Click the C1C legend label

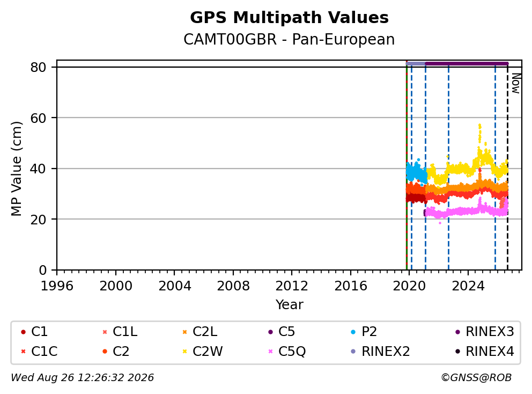45,352
